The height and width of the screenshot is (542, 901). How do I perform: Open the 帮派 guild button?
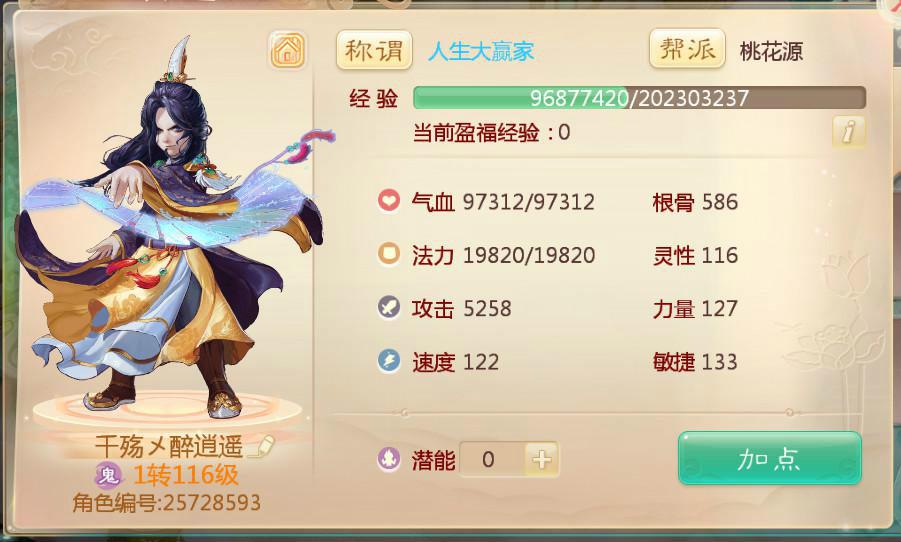[687, 49]
